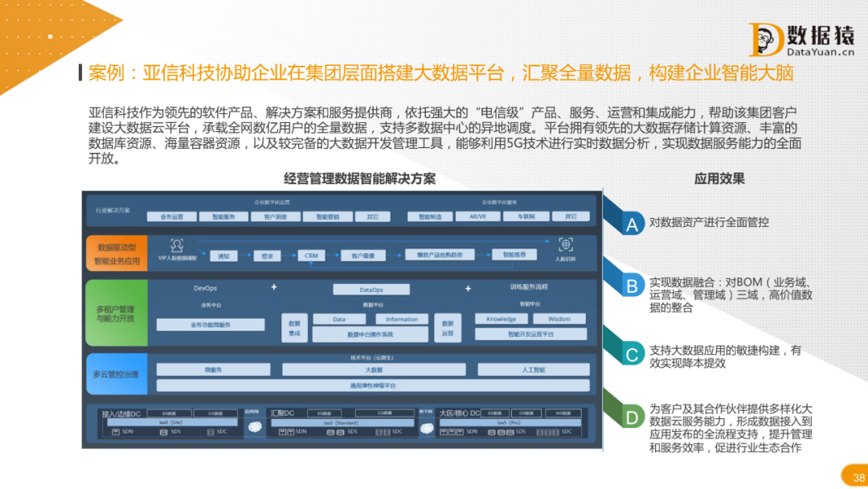The image size is (868, 489).
Task: Click the IaaS (Lite) bar
Action: (172, 422)
